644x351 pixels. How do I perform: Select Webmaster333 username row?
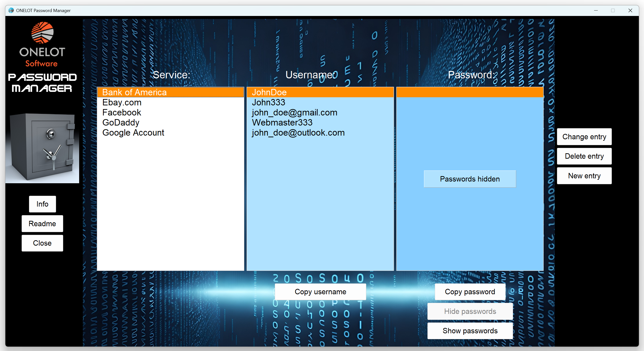(282, 122)
